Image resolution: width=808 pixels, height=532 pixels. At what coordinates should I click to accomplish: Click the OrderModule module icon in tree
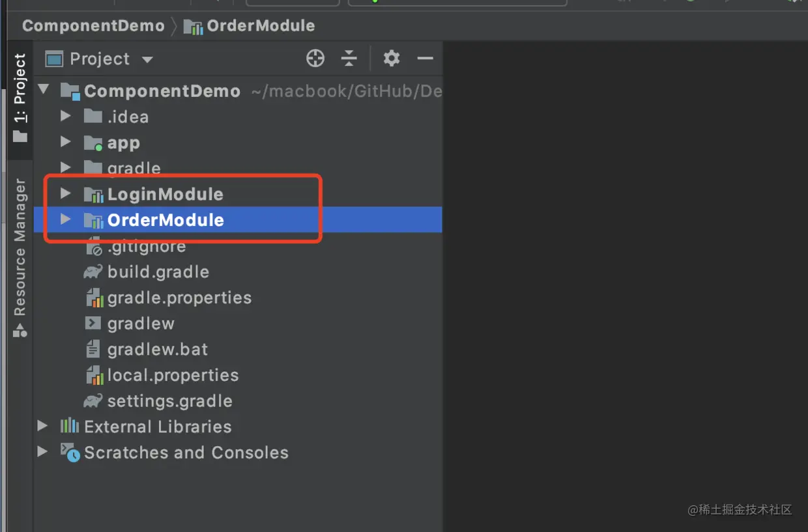tap(94, 220)
